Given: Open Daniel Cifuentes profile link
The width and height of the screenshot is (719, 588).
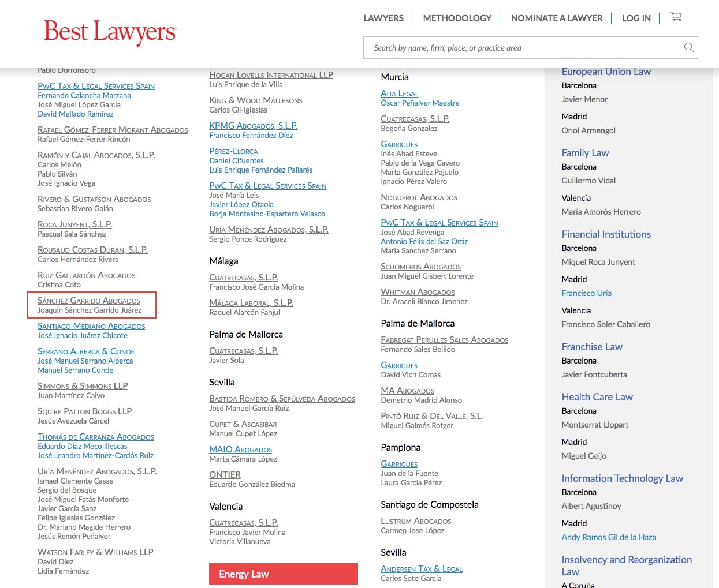Looking at the screenshot, I should (x=236, y=160).
